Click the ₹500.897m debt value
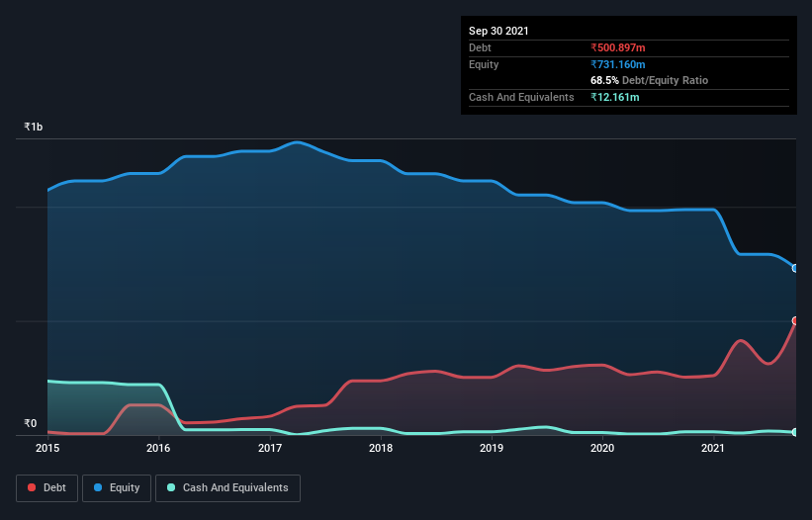 [x=618, y=48]
